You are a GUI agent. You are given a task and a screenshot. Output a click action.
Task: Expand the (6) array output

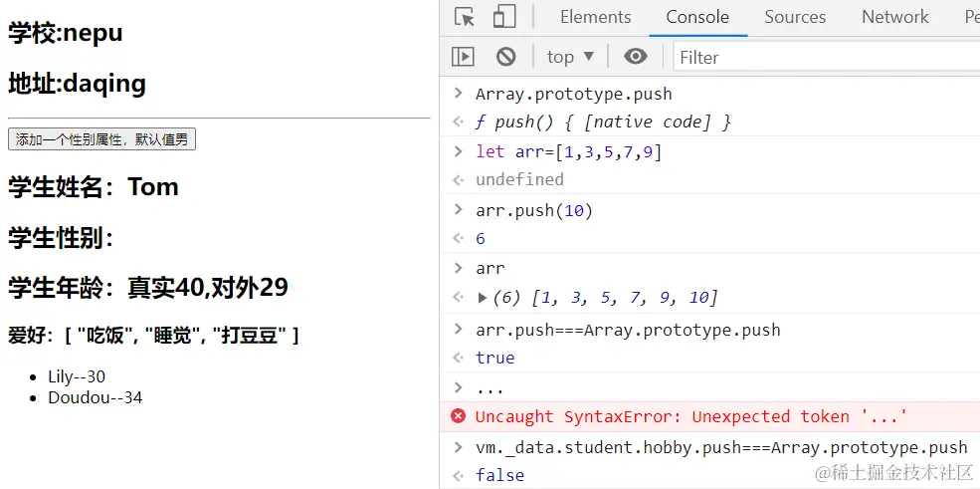(484, 297)
